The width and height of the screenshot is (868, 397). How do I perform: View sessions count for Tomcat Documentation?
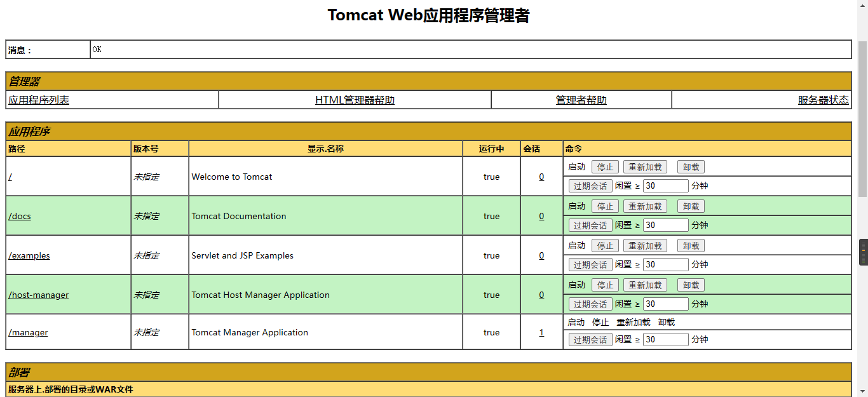[x=541, y=217]
